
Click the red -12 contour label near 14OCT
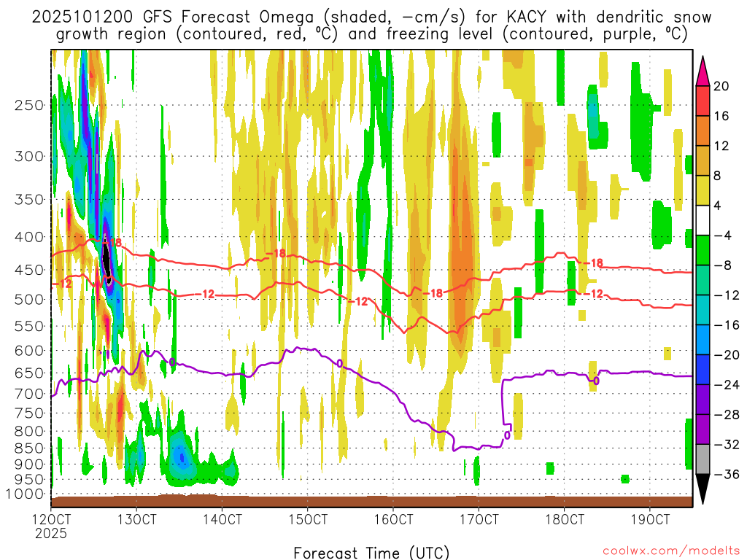[206, 295]
